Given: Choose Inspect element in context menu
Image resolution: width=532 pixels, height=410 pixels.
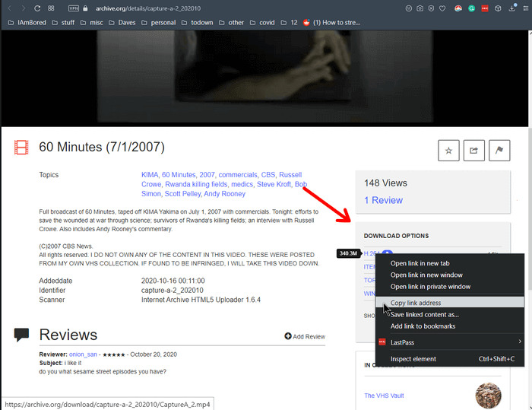Looking at the screenshot, I should [450, 359].
